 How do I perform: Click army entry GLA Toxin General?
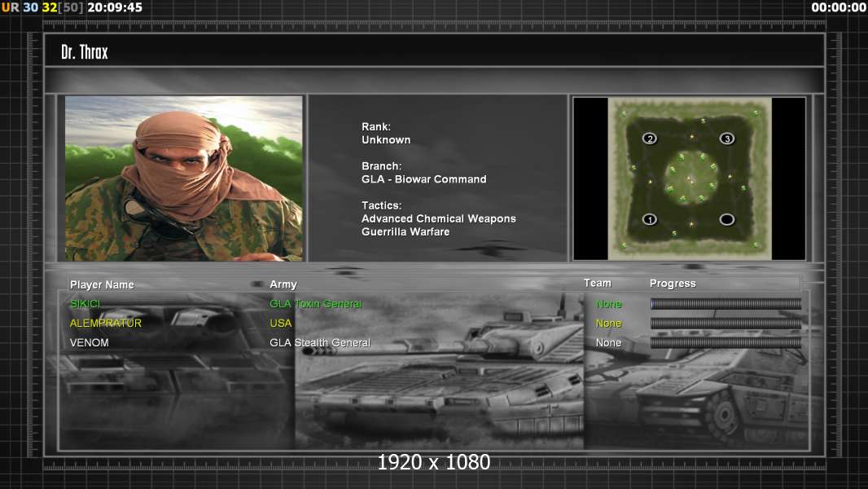click(316, 303)
